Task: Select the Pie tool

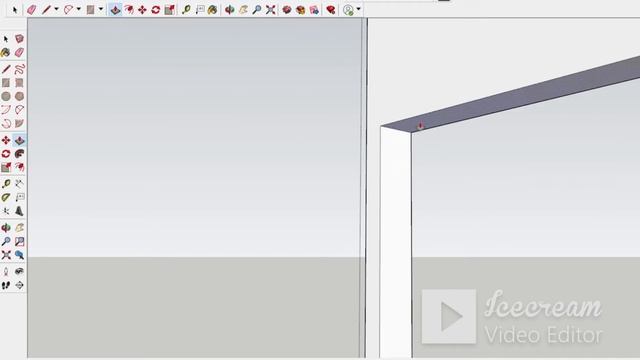Action: pyautogui.click(x=19, y=123)
